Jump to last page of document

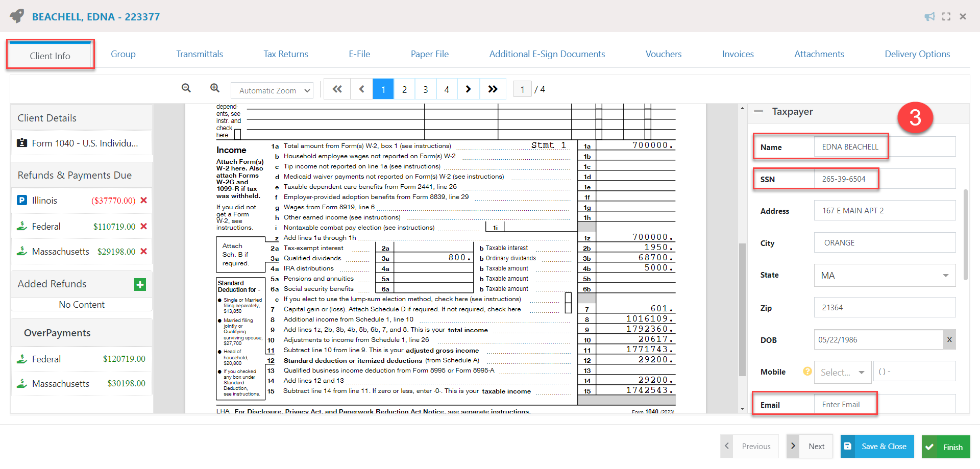(493, 89)
